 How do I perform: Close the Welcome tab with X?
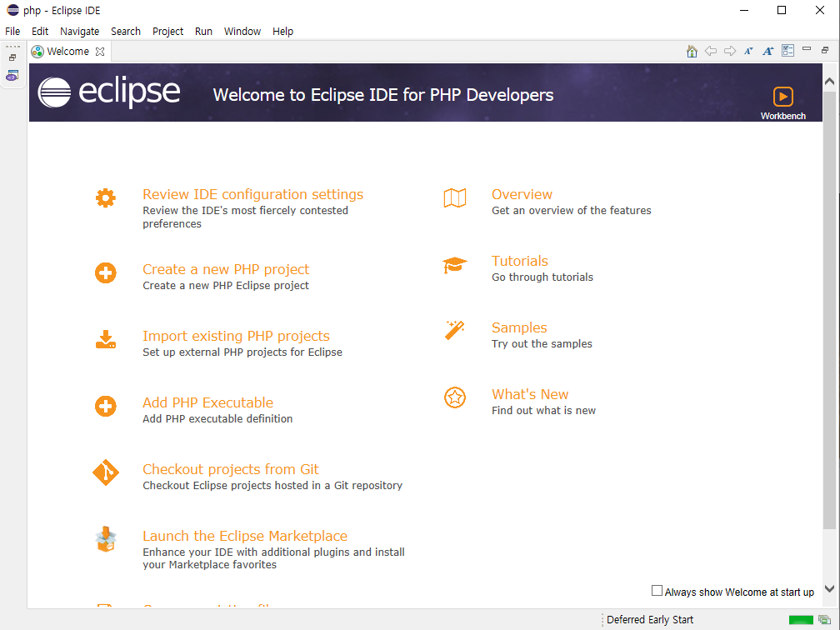click(x=100, y=52)
